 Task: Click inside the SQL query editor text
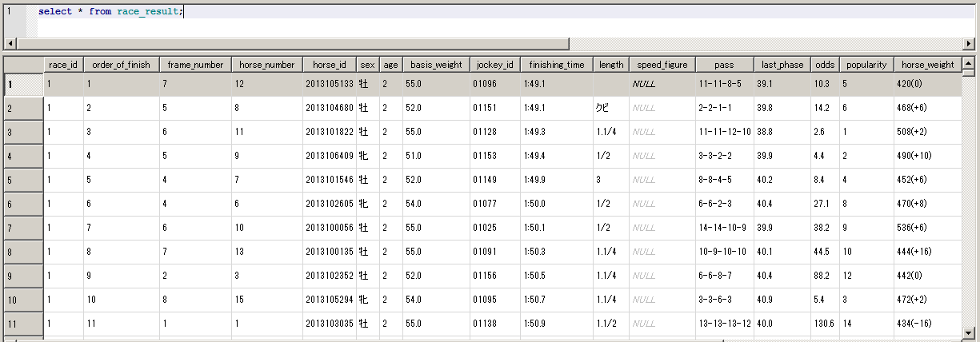pyautogui.click(x=110, y=12)
